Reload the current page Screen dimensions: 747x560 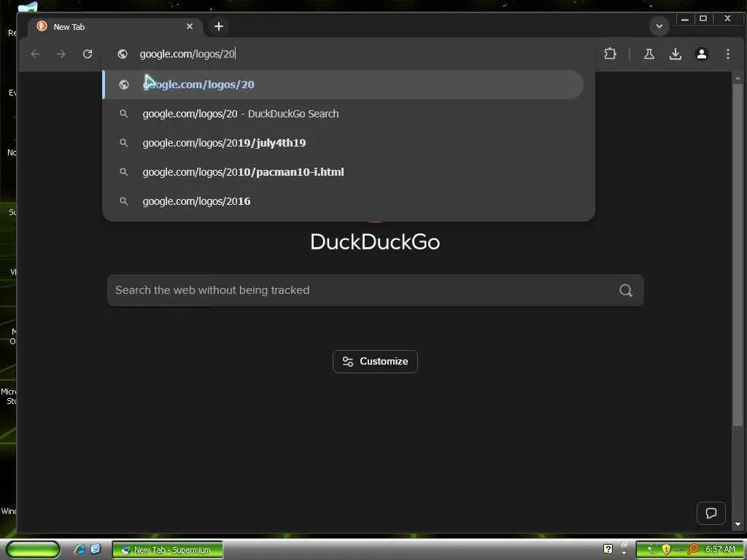[x=88, y=54]
